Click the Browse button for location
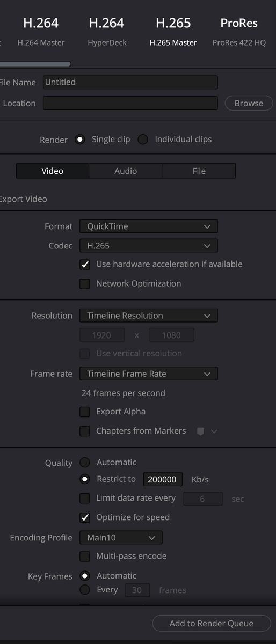This screenshot has width=276, height=644. (x=249, y=103)
